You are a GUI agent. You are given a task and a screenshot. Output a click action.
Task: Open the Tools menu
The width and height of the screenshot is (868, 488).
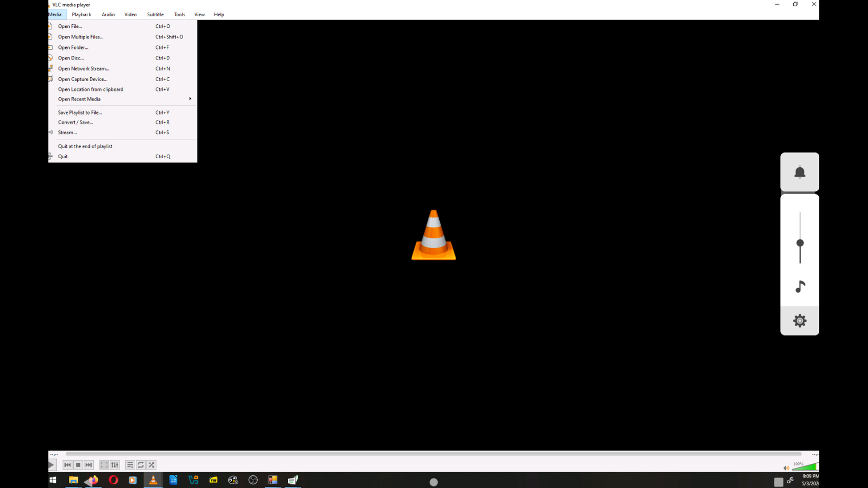pyautogui.click(x=179, y=15)
